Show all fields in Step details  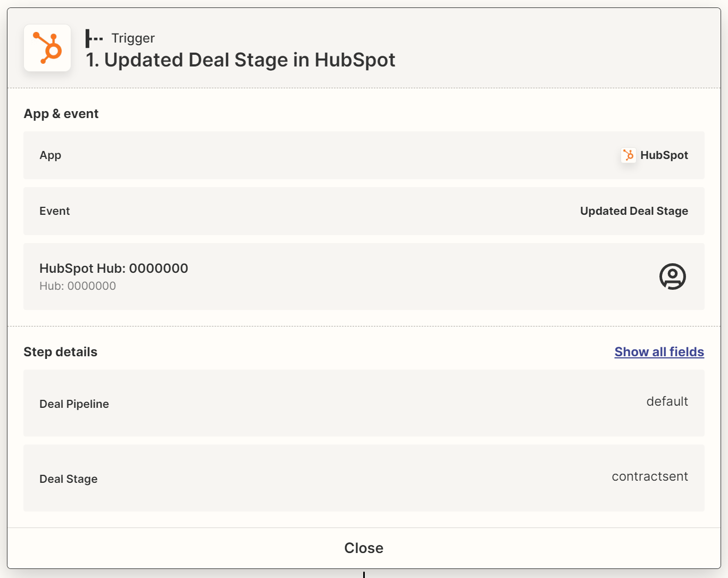(659, 351)
